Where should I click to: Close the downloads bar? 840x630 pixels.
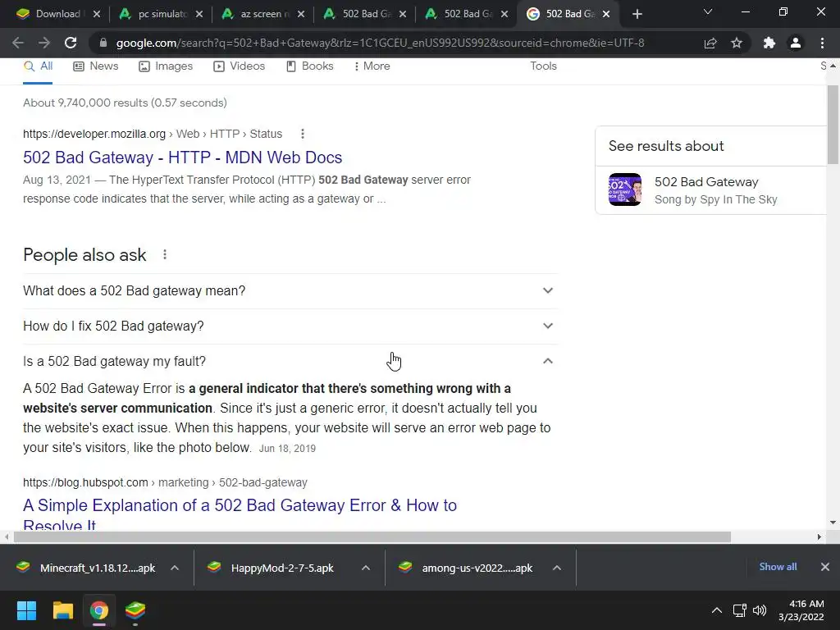coord(825,567)
